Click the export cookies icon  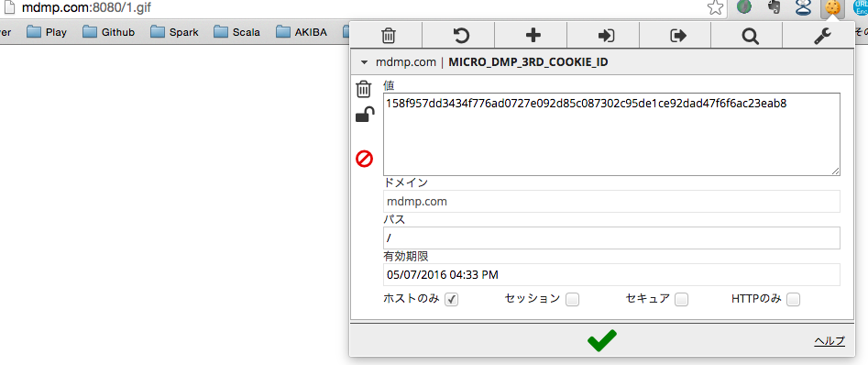(x=678, y=36)
